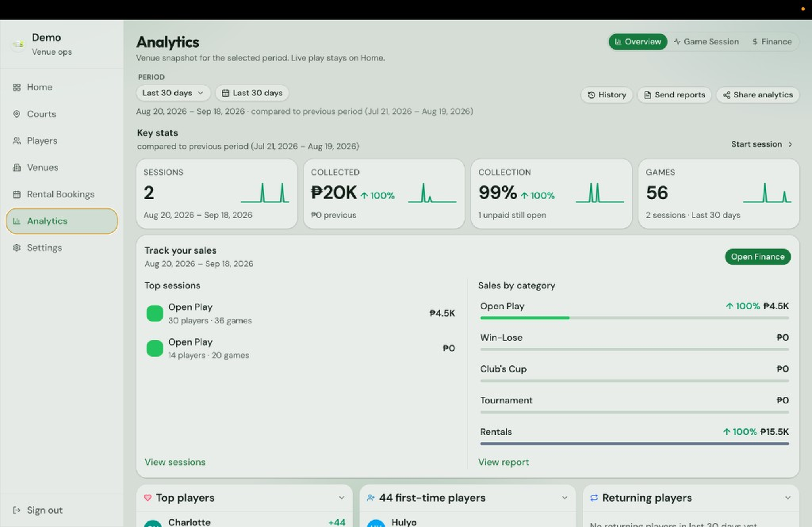Click the Venues building icon
Screen dimensions: 812x527
(x=17, y=168)
